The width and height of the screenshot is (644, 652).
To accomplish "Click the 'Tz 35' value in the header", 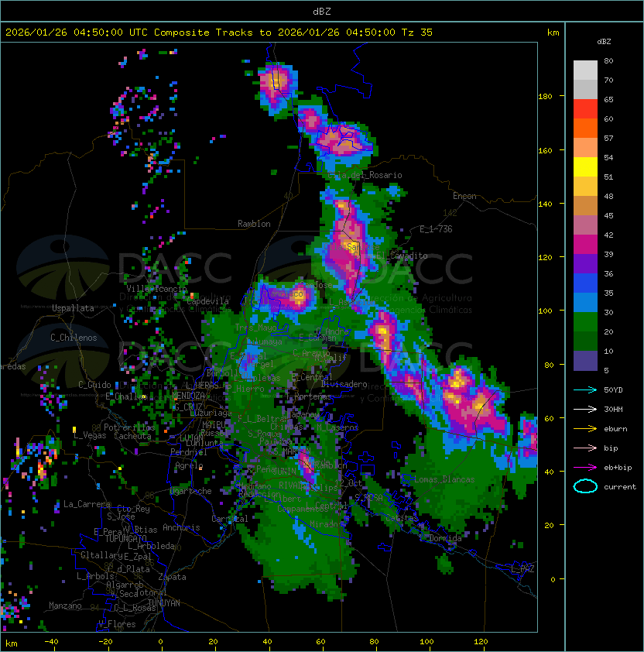I will coord(417,33).
